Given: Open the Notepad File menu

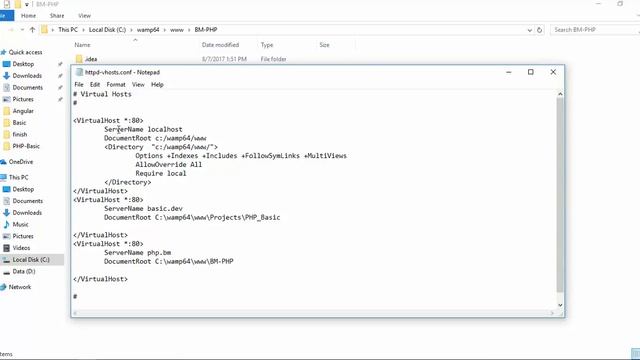Looking at the screenshot, I should (x=79, y=84).
